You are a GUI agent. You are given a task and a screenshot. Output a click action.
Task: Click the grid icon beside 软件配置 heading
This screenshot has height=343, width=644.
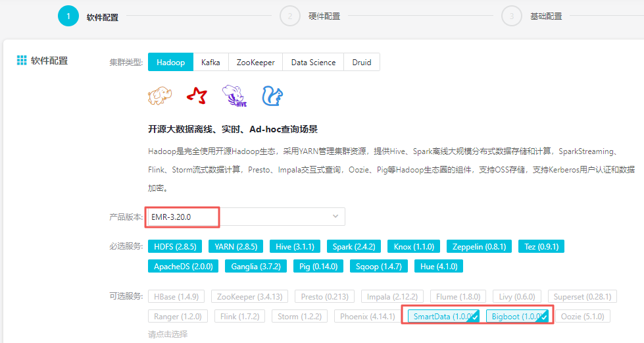tap(22, 61)
